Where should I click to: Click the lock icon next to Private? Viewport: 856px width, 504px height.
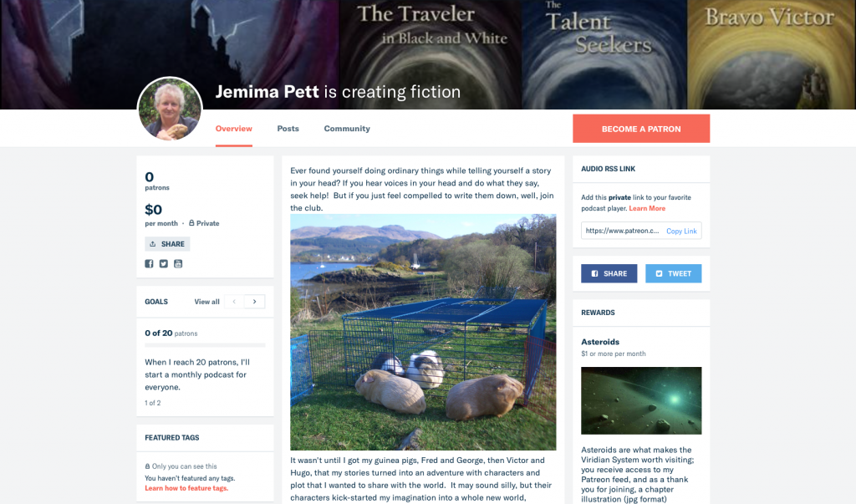coord(191,223)
